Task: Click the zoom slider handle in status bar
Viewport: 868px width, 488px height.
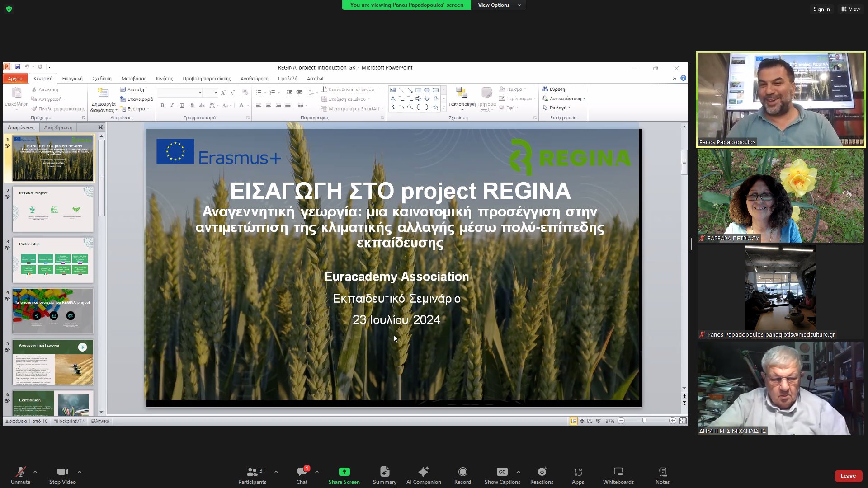Action: (x=644, y=421)
